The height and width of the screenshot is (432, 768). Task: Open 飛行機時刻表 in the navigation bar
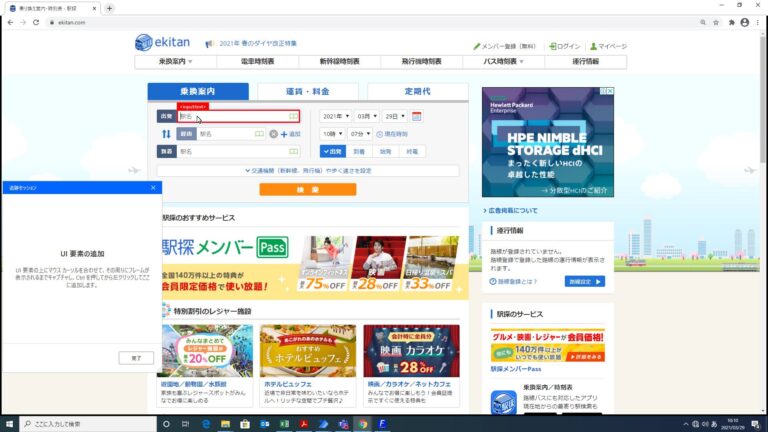point(421,61)
